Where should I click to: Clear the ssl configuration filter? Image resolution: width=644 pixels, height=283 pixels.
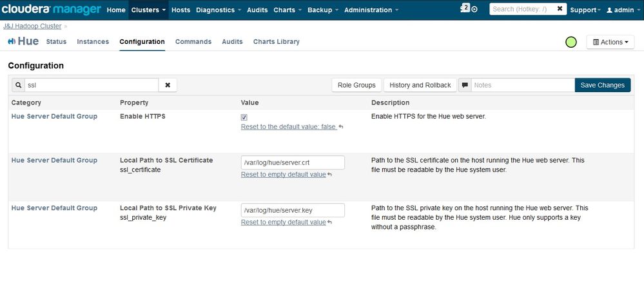click(x=168, y=85)
